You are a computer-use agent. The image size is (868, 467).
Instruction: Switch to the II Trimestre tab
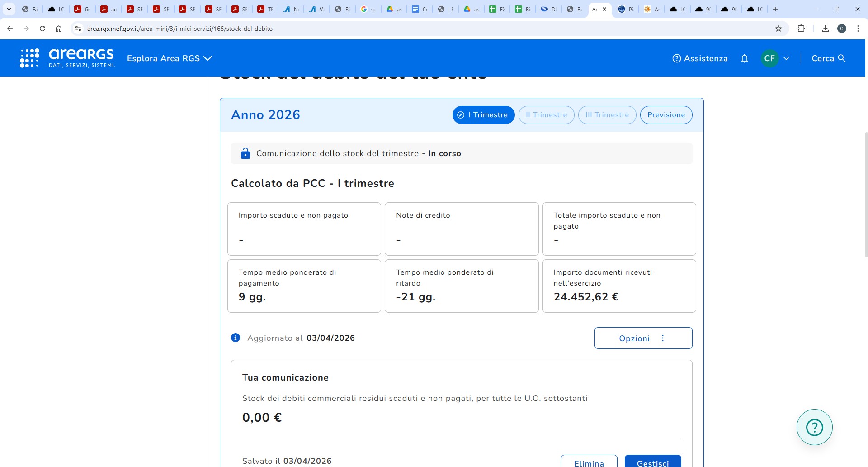pos(546,115)
